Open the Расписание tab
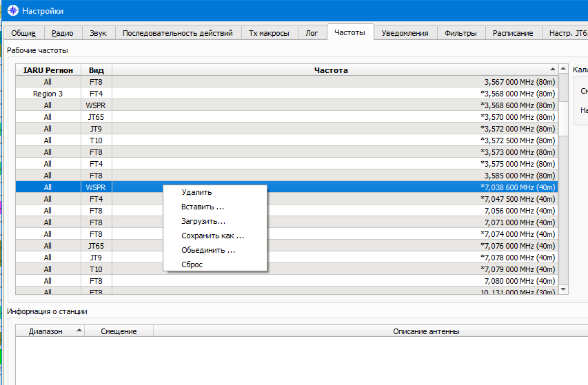 (x=513, y=33)
